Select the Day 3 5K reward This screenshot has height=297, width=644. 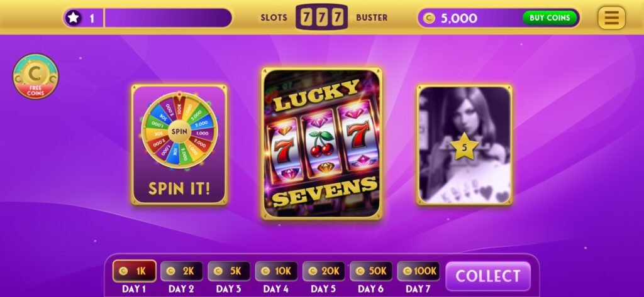(x=229, y=271)
